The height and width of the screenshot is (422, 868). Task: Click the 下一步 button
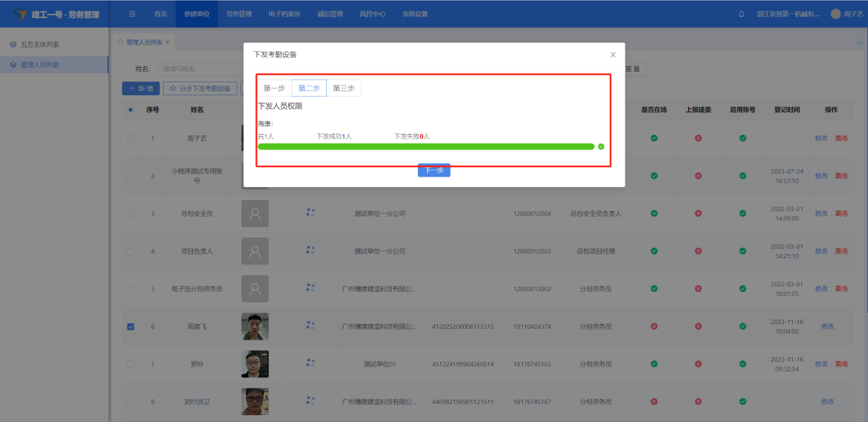click(x=434, y=171)
